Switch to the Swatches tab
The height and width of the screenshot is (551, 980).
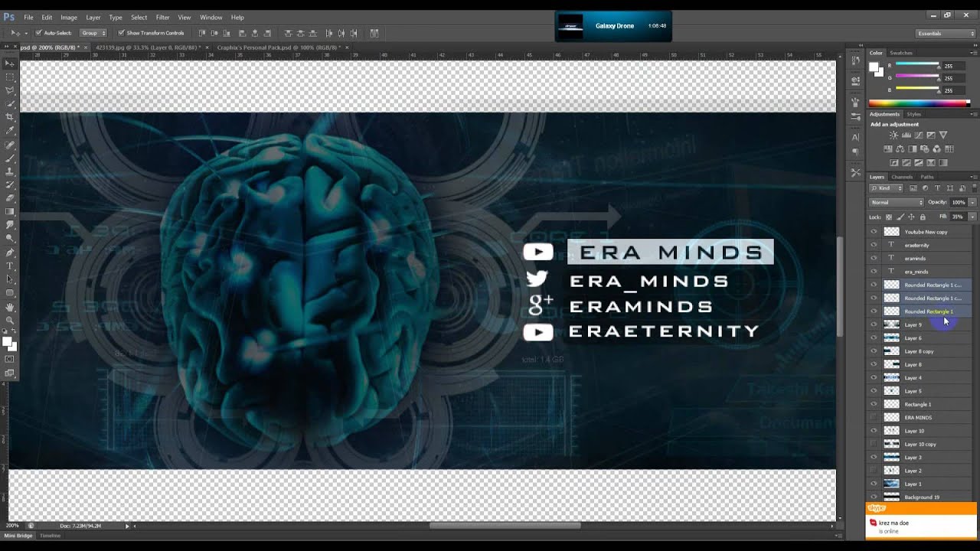tap(901, 53)
